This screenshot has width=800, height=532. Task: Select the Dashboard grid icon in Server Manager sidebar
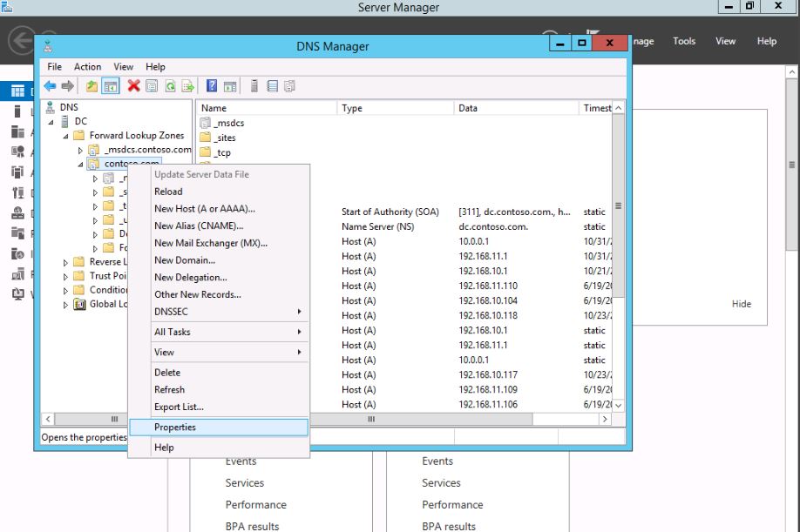point(17,91)
